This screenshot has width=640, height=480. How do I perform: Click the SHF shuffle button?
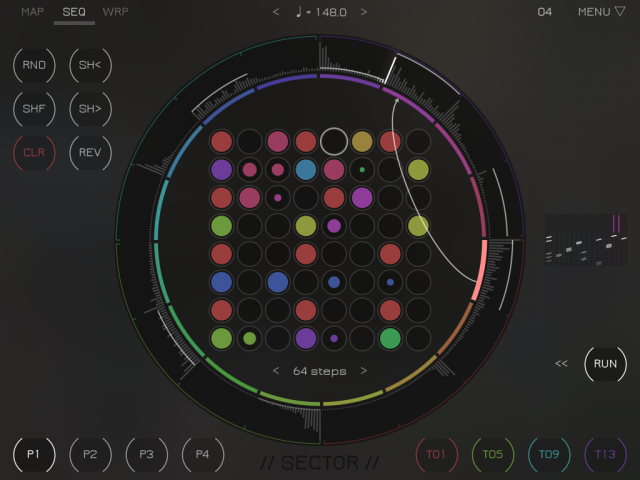pos(34,109)
